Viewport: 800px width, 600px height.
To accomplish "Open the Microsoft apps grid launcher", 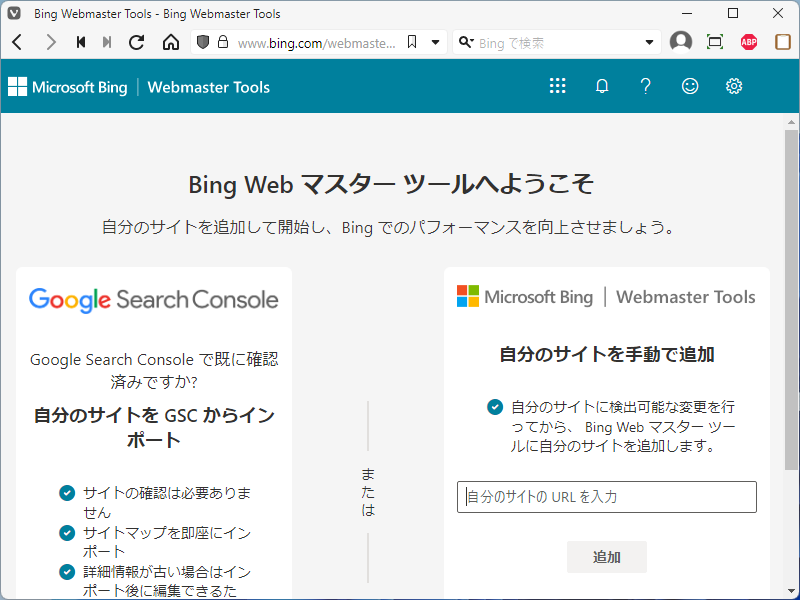I will point(558,86).
